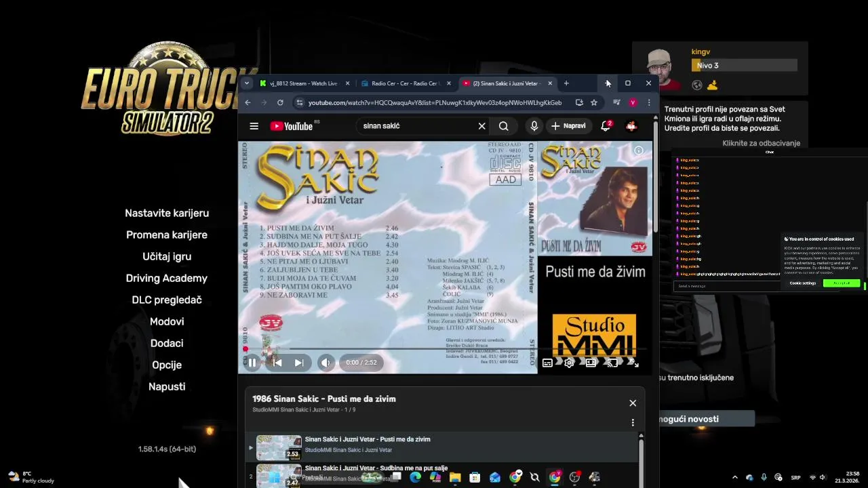Switch to Radio Cer tab
This screenshot has width=868, height=488.
click(x=405, y=83)
